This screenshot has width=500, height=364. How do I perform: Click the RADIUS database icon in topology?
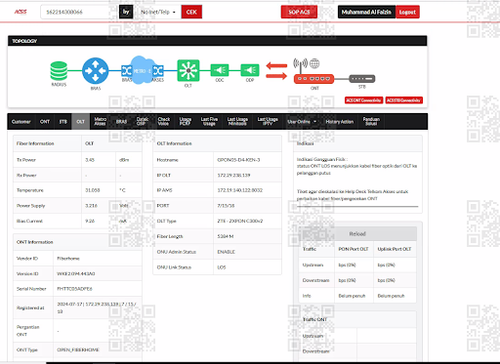[59, 71]
